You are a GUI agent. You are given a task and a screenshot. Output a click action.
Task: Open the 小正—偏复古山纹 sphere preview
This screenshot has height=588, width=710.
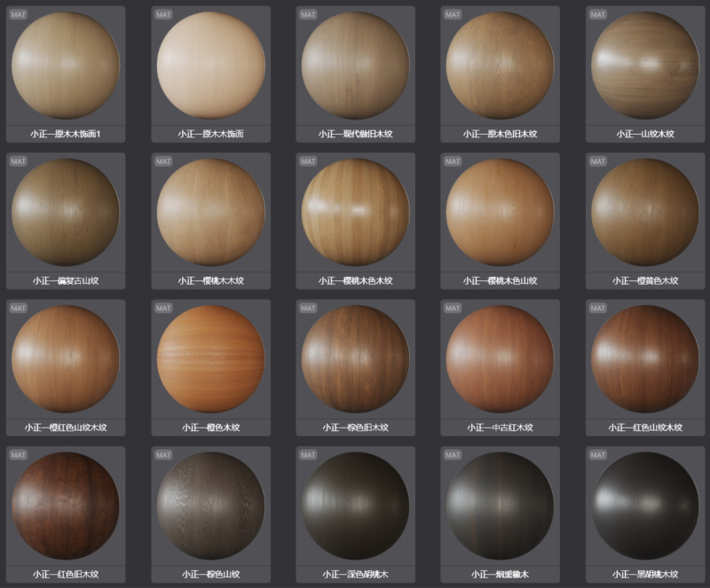pos(66,212)
